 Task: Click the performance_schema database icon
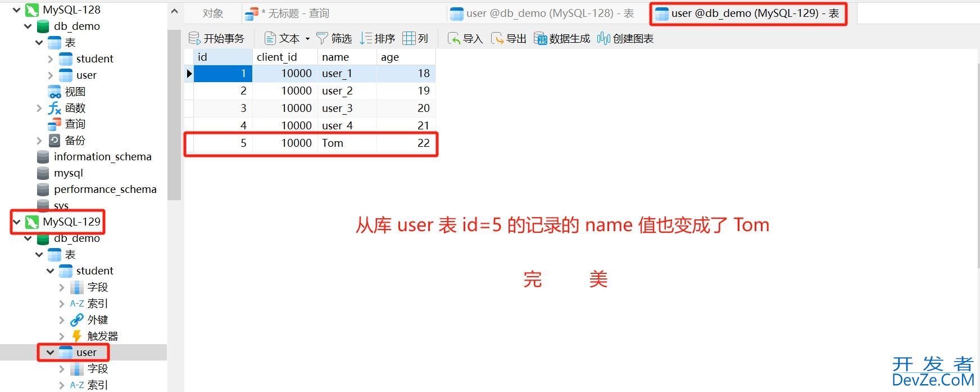tap(43, 189)
